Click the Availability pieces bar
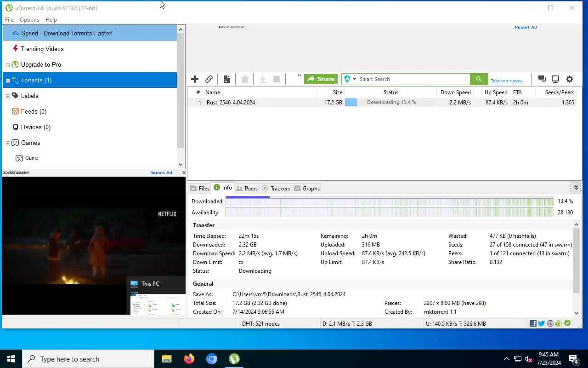 pos(390,213)
